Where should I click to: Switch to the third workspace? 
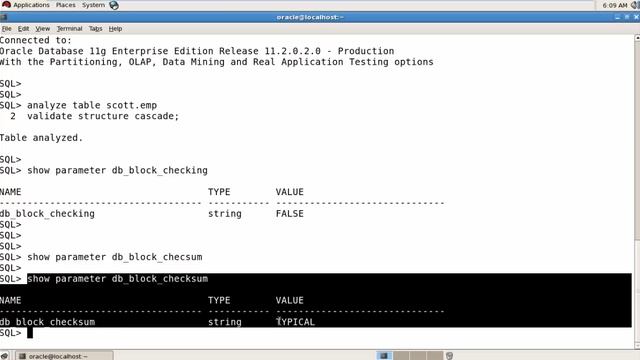[x=418, y=356]
